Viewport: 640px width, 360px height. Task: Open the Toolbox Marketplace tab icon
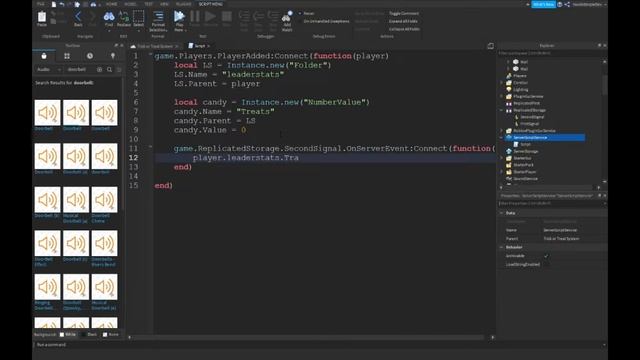pyautogui.click(x=44, y=56)
